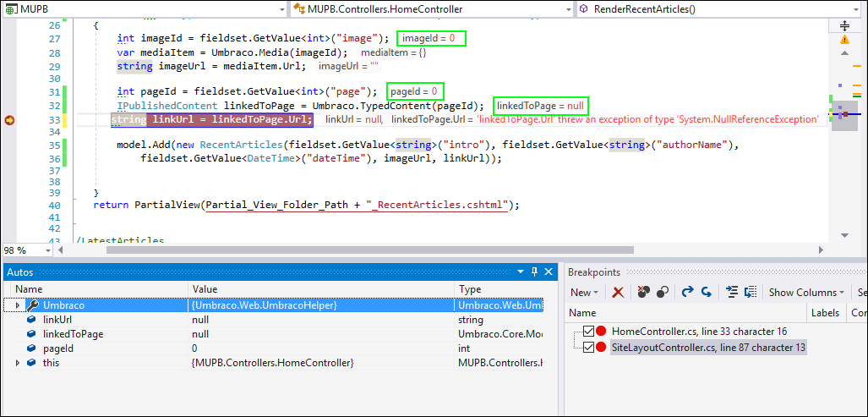Click the blue cube icon beside this
868x417 pixels.
32,363
